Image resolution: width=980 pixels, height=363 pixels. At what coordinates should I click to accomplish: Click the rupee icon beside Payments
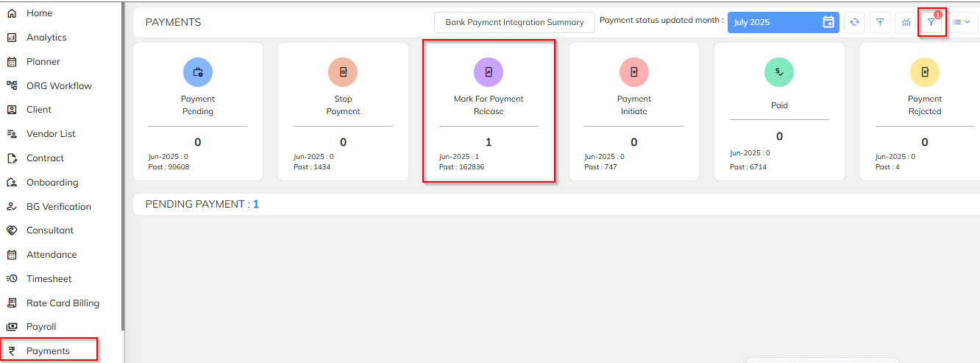click(12, 351)
